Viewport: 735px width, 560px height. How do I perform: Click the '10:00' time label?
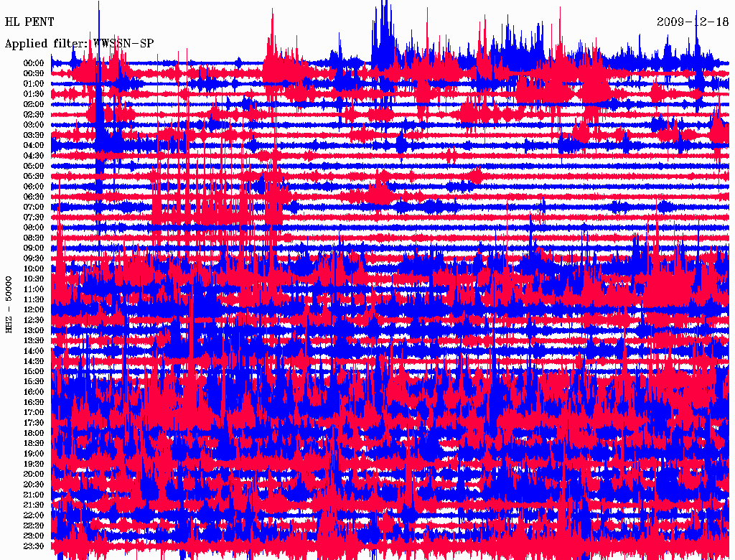(34, 269)
